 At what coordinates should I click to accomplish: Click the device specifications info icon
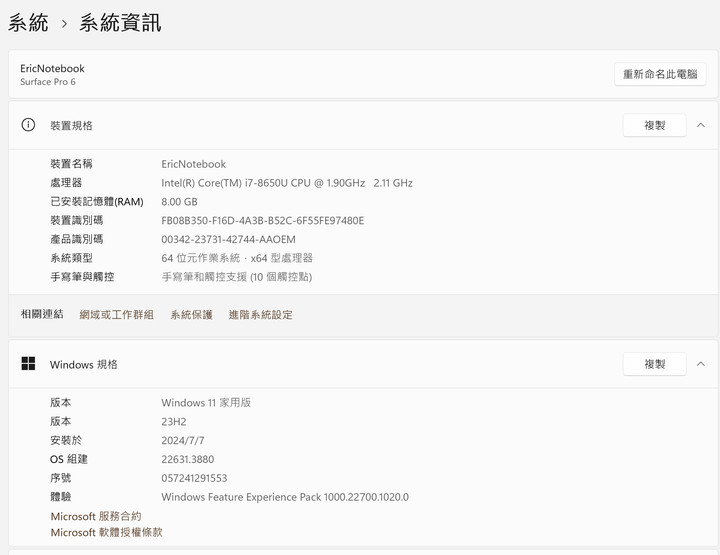28,125
